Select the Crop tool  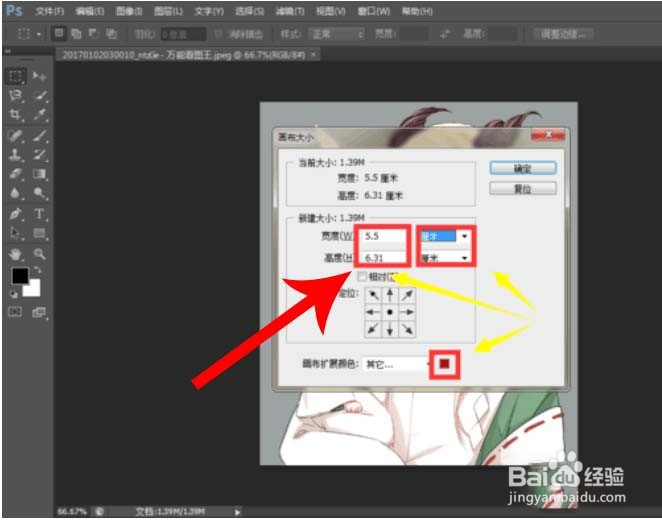[16, 114]
